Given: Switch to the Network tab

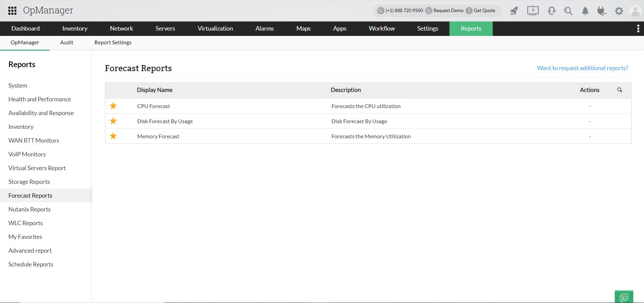Looking at the screenshot, I should (x=121, y=29).
